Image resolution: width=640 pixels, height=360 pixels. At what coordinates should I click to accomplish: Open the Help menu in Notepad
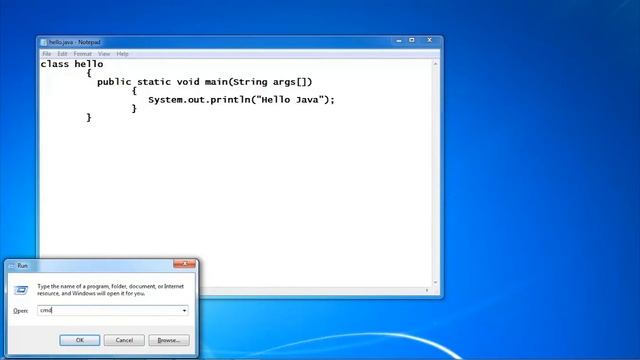(122, 54)
